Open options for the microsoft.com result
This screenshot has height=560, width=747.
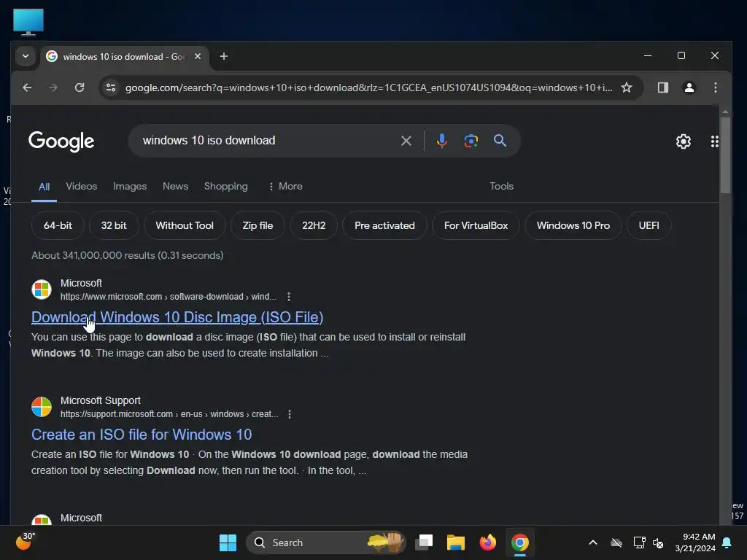pyautogui.click(x=289, y=297)
